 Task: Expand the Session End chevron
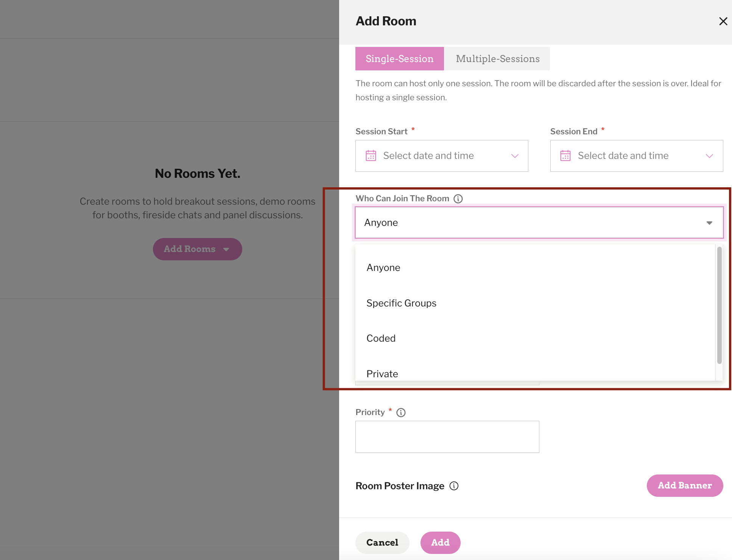tap(709, 156)
